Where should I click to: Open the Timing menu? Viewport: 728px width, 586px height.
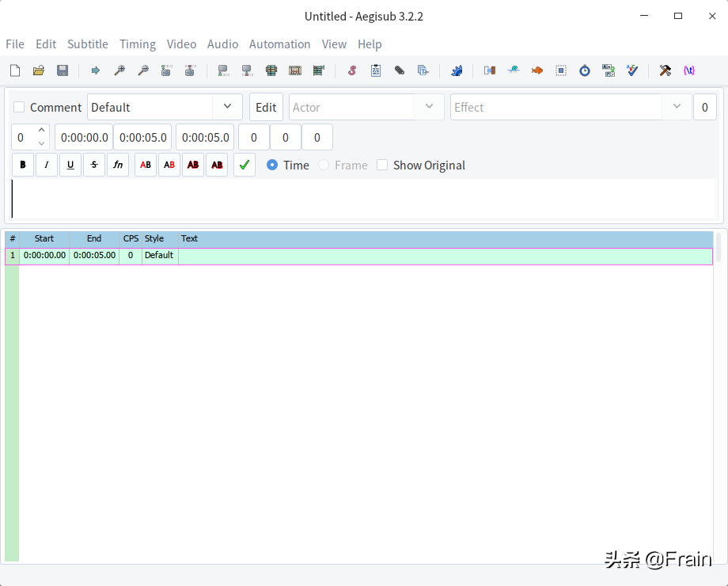tap(138, 44)
